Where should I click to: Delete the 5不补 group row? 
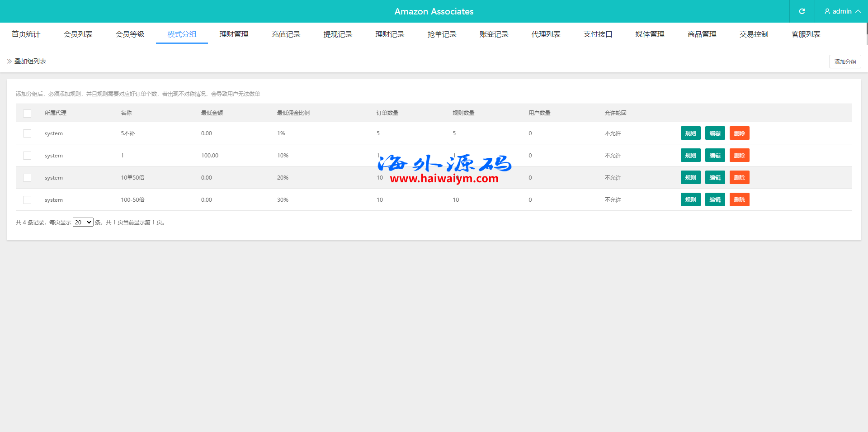point(739,133)
